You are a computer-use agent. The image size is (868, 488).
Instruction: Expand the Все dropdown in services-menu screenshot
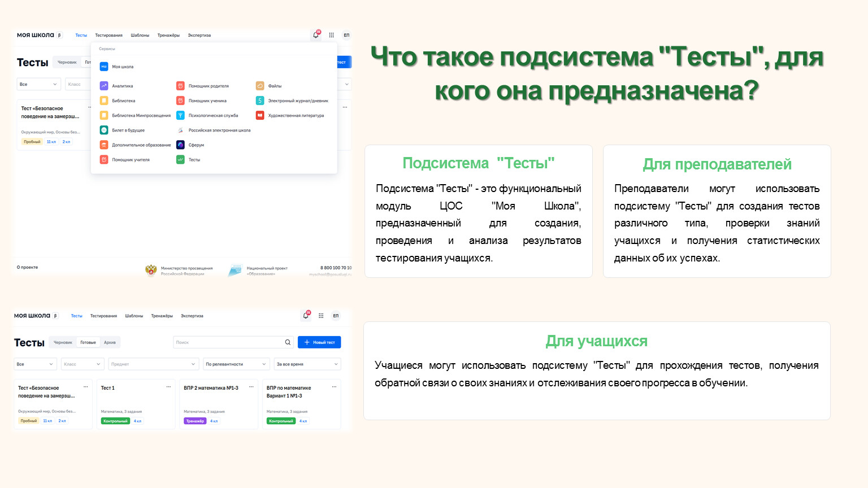(x=39, y=84)
